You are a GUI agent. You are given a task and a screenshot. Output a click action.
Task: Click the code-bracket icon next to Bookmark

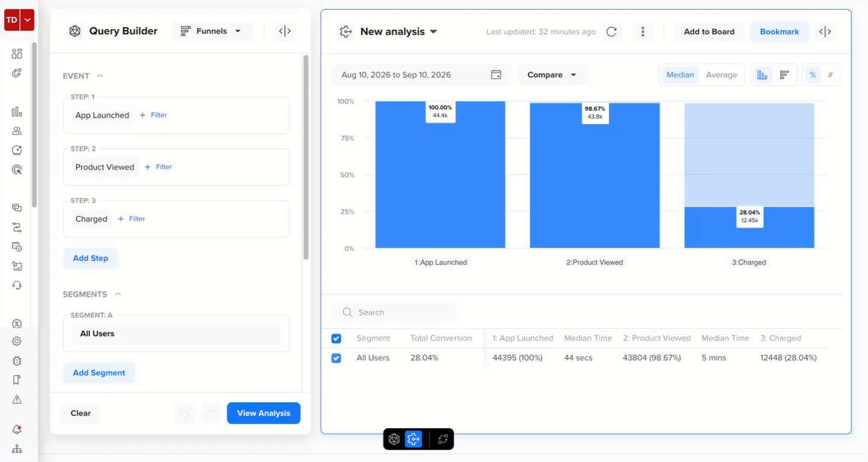tap(825, 31)
